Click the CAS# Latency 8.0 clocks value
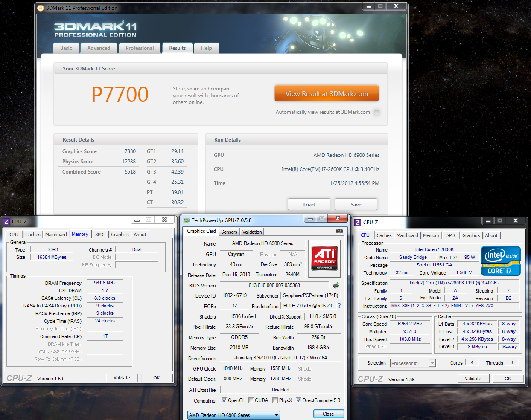531x420 pixels. point(105,298)
